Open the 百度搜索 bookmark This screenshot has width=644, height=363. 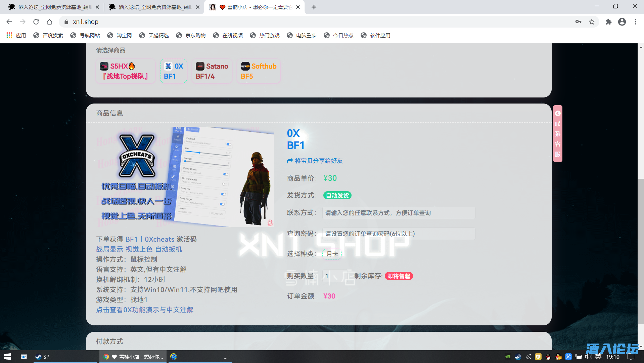48,35
